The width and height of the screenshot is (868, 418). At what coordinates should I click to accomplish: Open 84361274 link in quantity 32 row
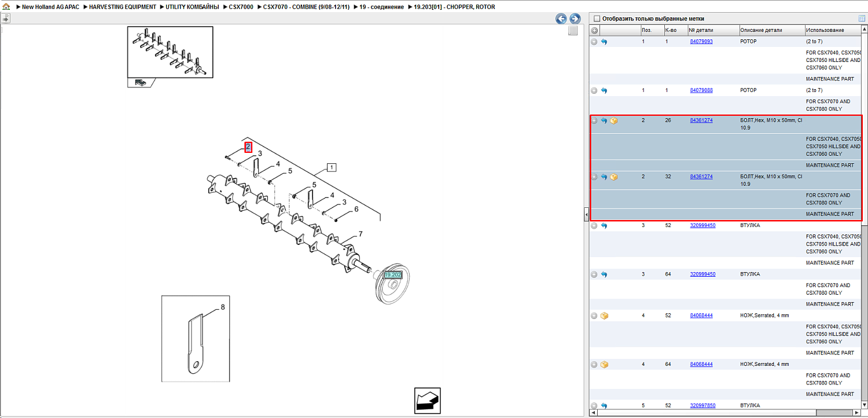point(701,177)
